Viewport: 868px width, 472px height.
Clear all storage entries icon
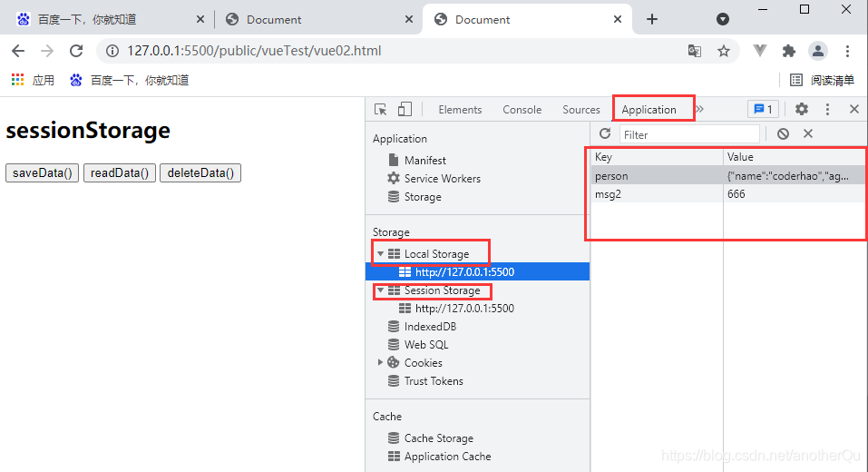tap(783, 133)
